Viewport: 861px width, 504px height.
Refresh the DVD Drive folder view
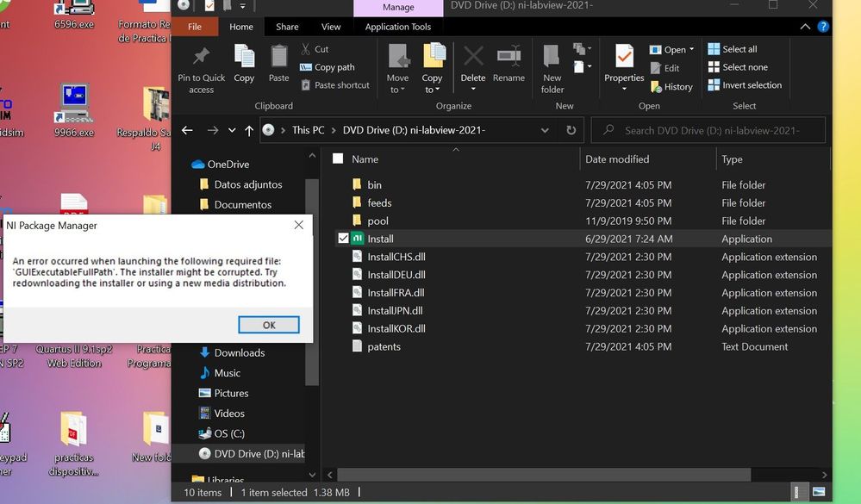coord(571,130)
